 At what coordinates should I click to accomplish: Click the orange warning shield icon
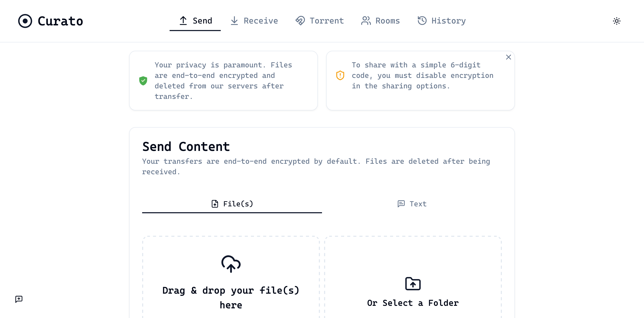(x=340, y=75)
